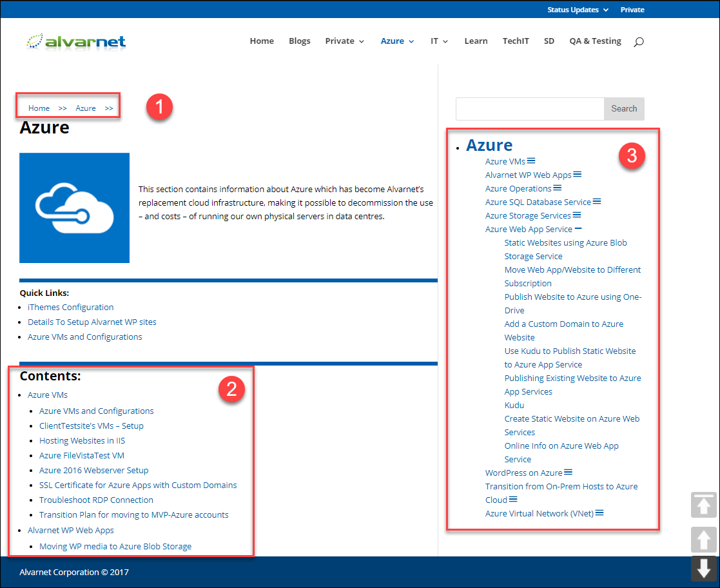Expand Azure SQL Database Service submenu
The width and height of the screenshot is (720, 588).
[x=597, y=201]
